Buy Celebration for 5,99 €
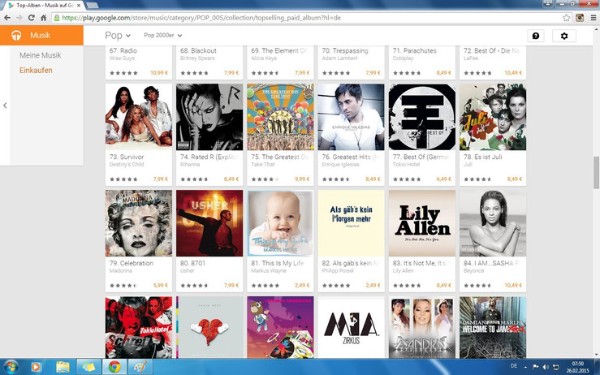600x375 pixels. [160, 285]
